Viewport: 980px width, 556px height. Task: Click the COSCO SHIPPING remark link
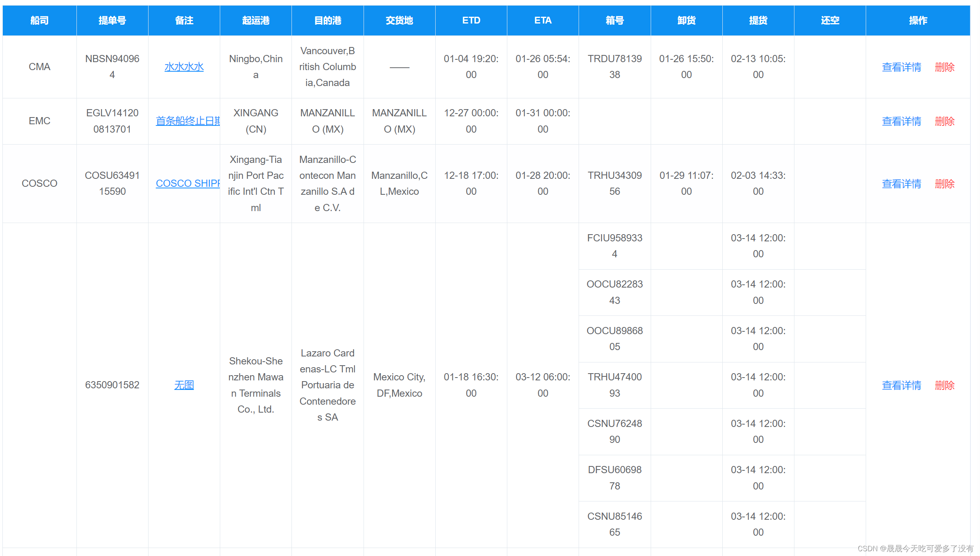tap(188, 183)
